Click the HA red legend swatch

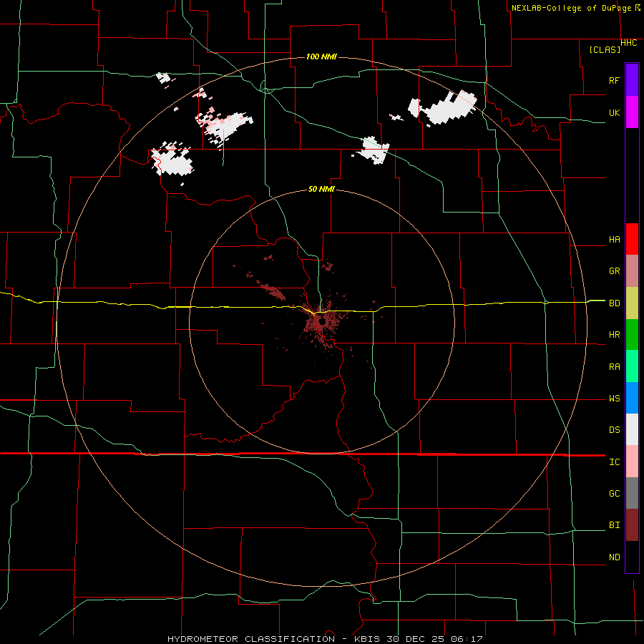[632, 239]
